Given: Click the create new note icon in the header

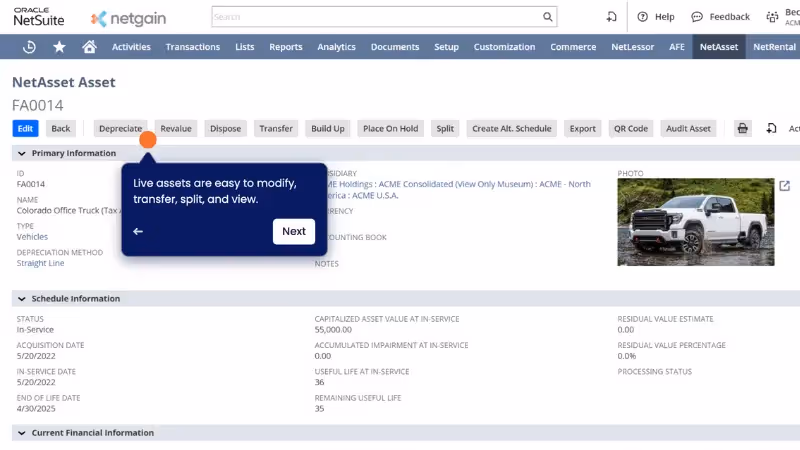Looking at the screenshot, I should [611, 17].
